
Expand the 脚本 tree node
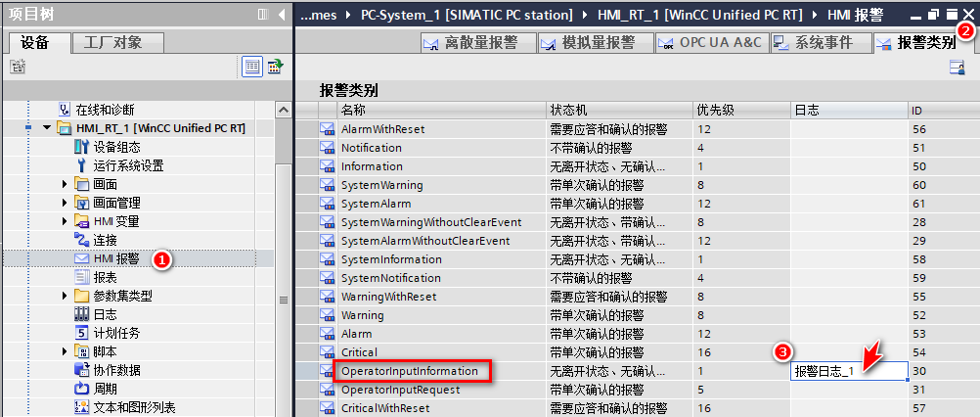(65, 351)
